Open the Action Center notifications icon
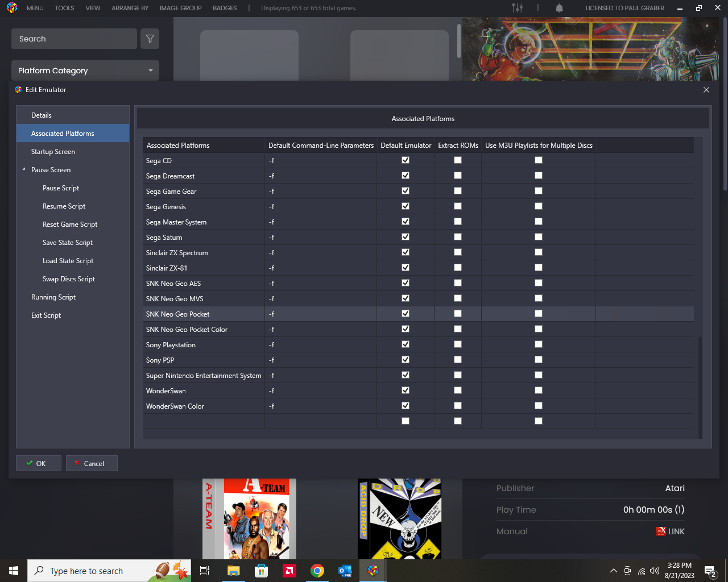The width and height of the screenshot is (728, 582). pos(710,571)
